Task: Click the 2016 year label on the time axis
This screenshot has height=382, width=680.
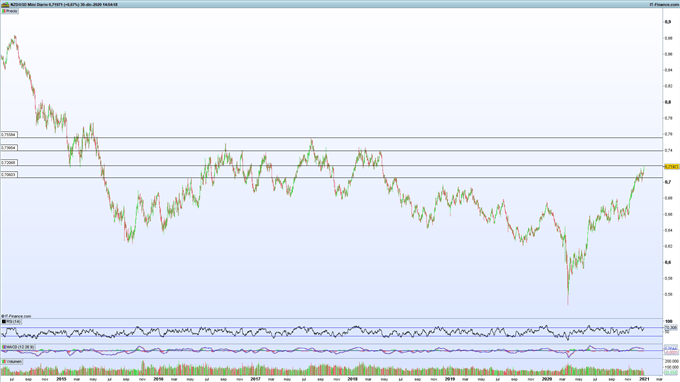Action: (158, 379)
